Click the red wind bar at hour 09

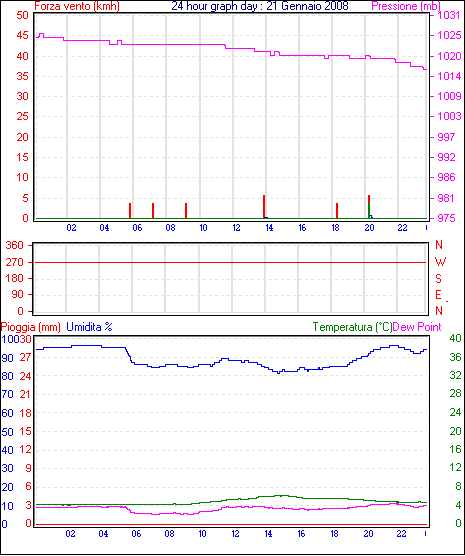[186, 211]
